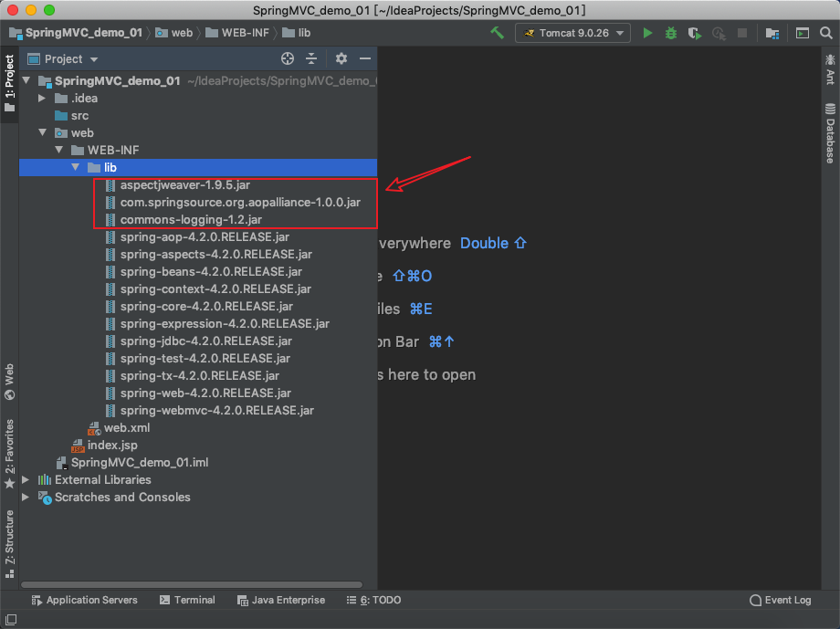Select spring-web-4.2.0.RELEASE.jar
The image size is (840, 629).
point(205,393)
